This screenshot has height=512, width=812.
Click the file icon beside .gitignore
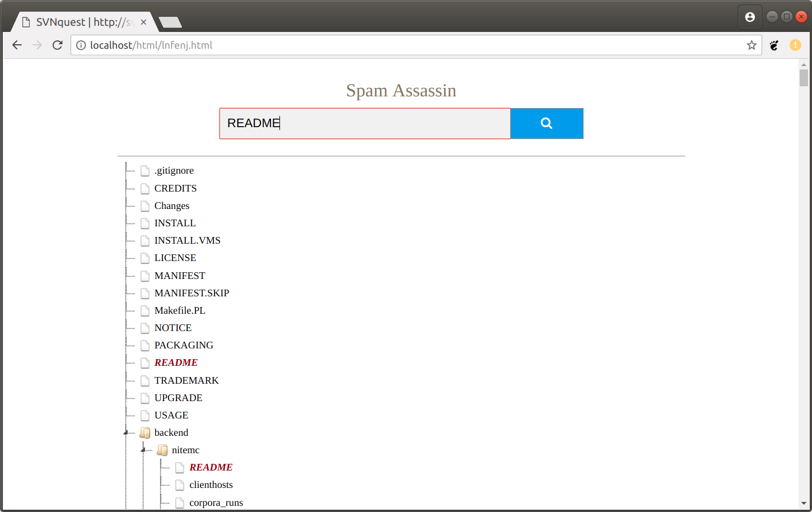(x=145, y=171)
